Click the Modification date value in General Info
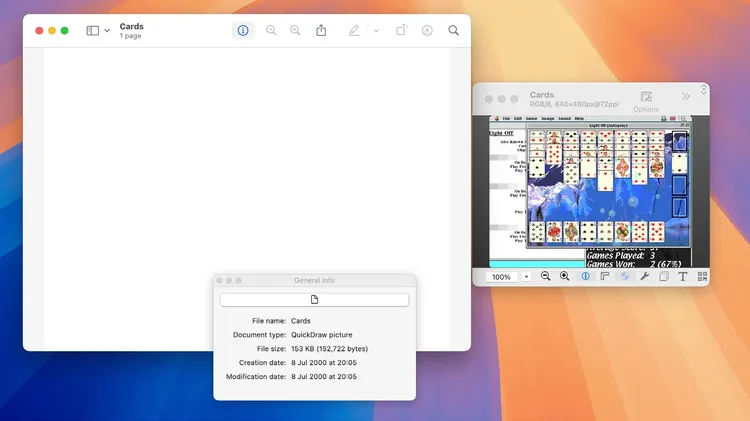 tap(324, 377)
